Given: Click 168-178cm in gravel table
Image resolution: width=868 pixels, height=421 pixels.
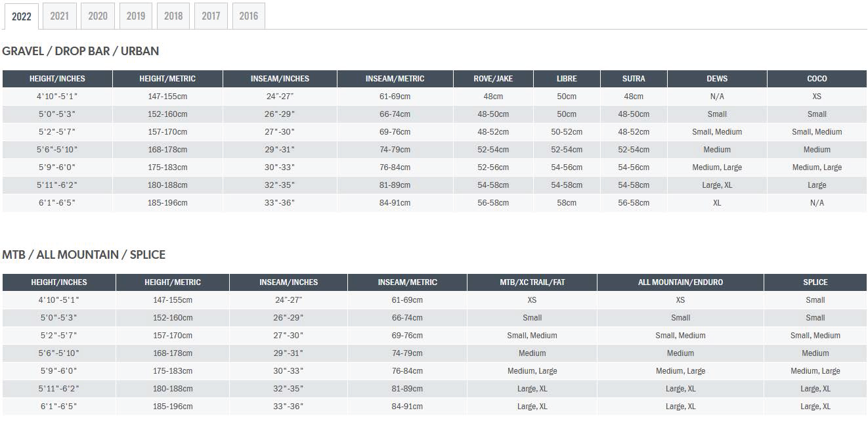Looking at the screenshot, I should [167, 150].
